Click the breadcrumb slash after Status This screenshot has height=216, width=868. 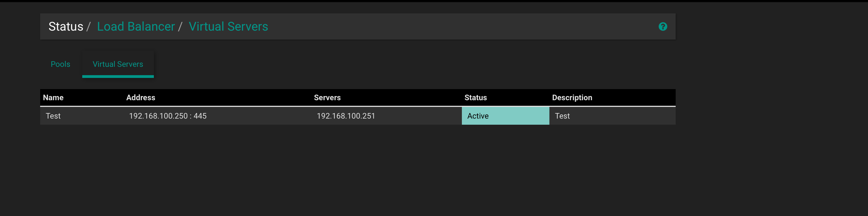pyautogui.click(x=89, y=26)
